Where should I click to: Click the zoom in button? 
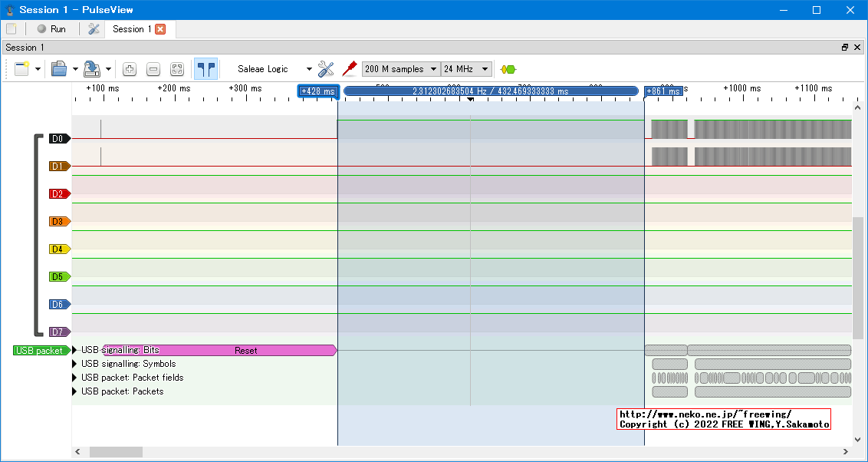[130, 69]
